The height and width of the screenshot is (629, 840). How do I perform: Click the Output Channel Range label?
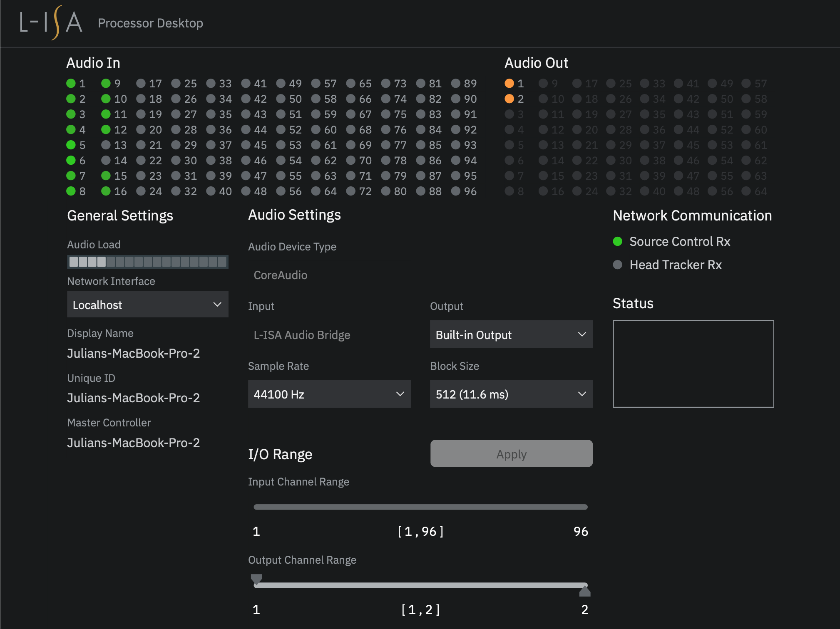tap(302, 560)
